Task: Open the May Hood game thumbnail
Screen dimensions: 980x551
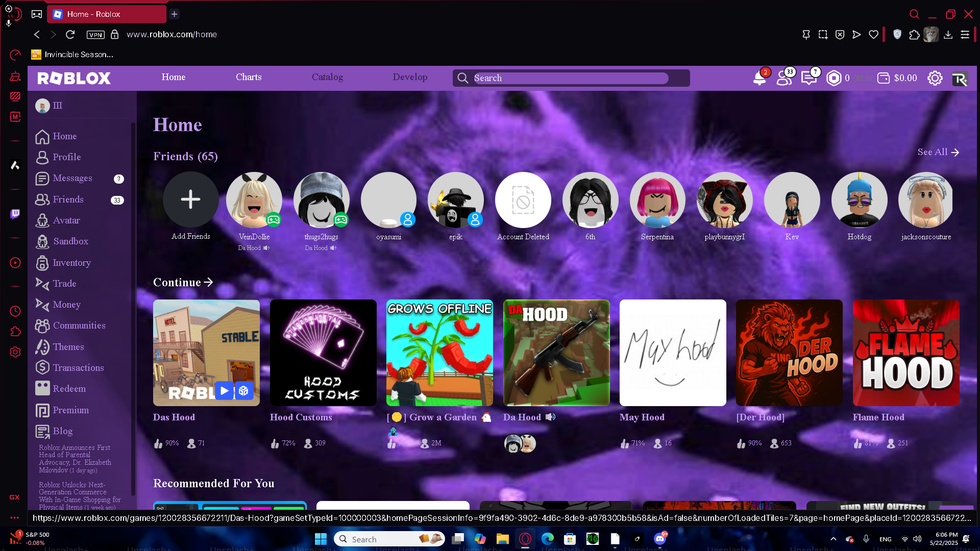Action: (673, 353)
